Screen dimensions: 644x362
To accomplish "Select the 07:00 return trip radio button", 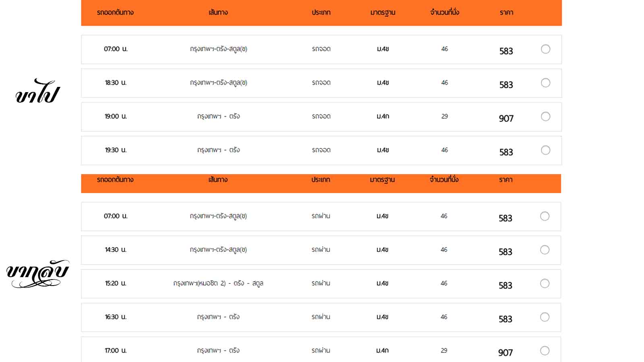I will [x=545, y=216].
